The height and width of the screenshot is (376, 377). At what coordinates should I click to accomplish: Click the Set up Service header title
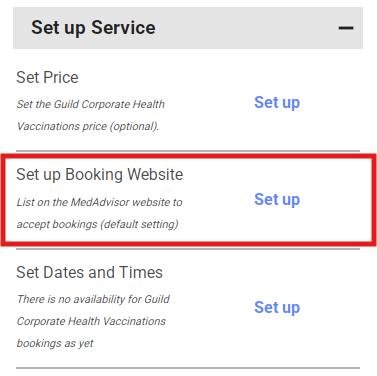(93, 28)
